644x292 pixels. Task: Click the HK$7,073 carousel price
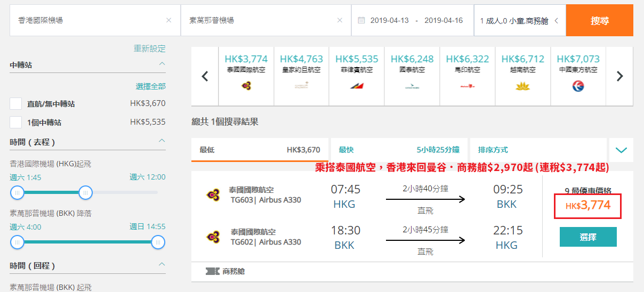tap(578, 59)
